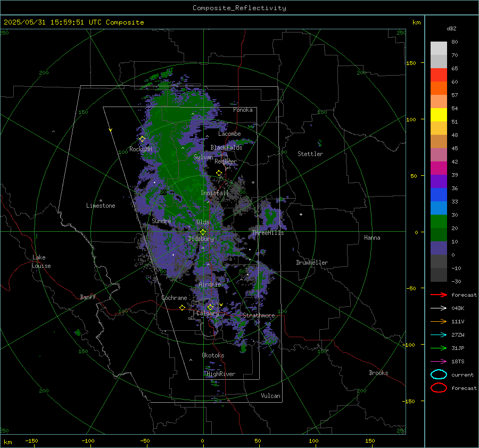Click the Brooks city label
This screenshot has height=448, width=479.
[378, 373]
